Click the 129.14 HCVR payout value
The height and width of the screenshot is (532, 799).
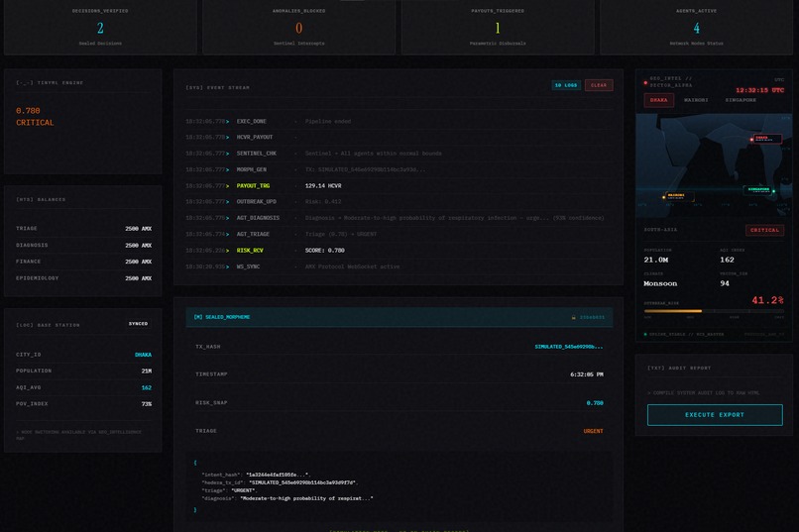click(x=323, y=186)
